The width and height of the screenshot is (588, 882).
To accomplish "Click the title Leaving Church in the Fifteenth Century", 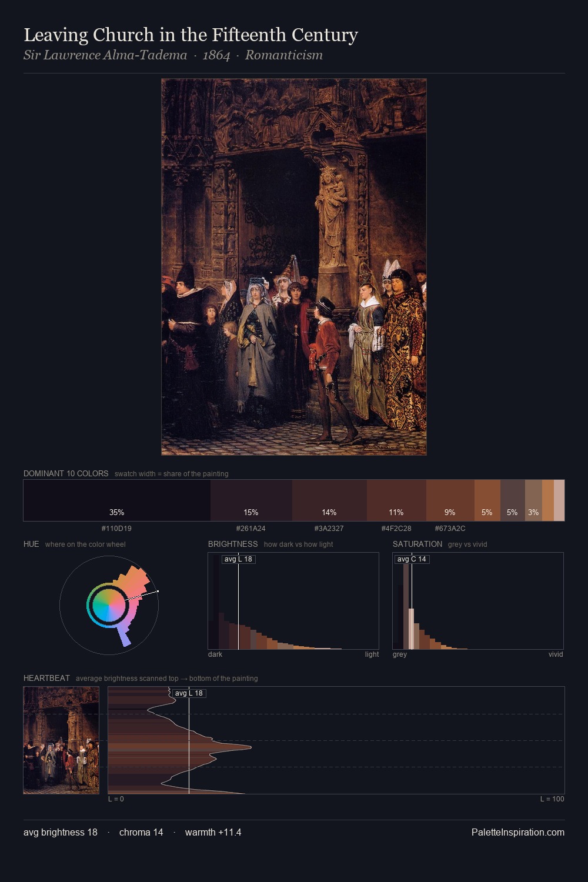I will pos(191,35).
